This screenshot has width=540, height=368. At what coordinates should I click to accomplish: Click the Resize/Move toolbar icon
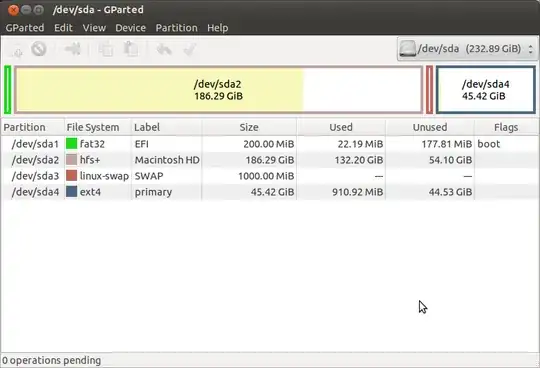[73, 49]
